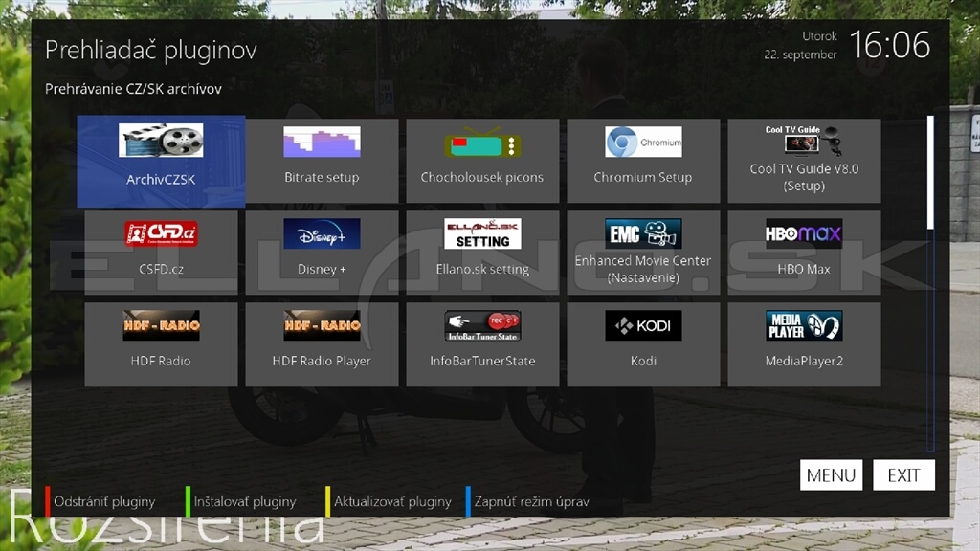Click the ArchivCZSK label

coord(161,180)
